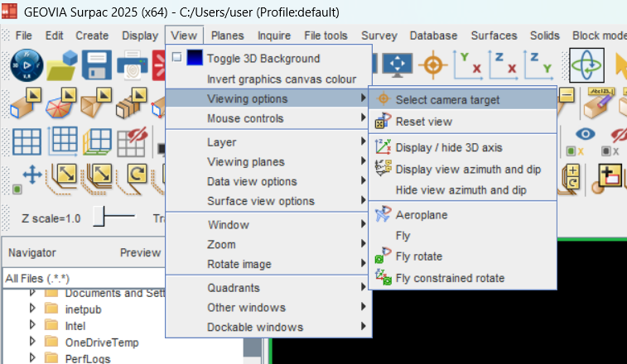
Task: Click the Fly constrained rotate icon
Action: [x=383, y=277]
